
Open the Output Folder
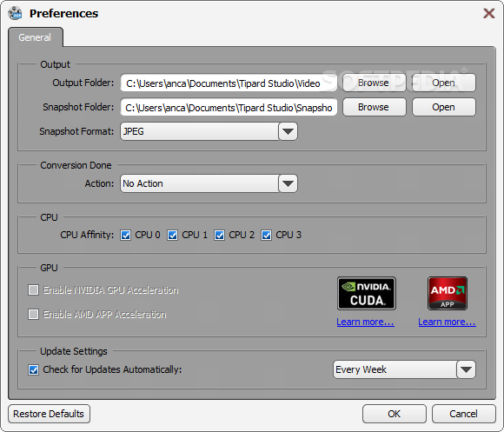[x=443, y=83]
